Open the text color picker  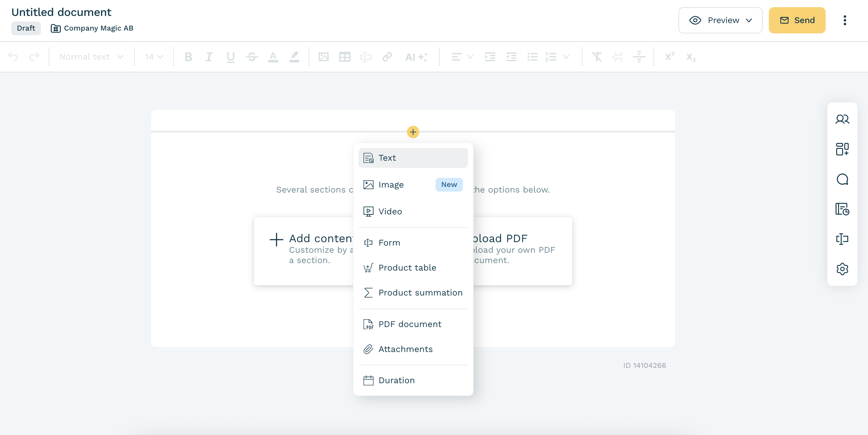[x=273, y=57]
